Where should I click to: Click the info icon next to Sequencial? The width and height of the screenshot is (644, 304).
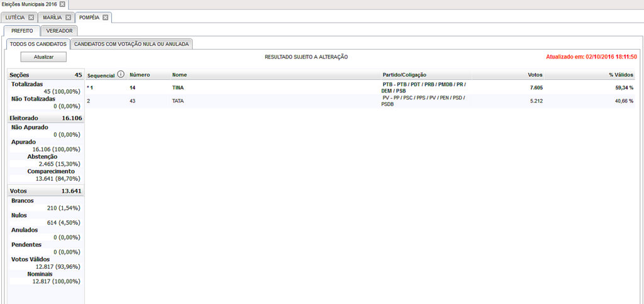click(120, 74)
